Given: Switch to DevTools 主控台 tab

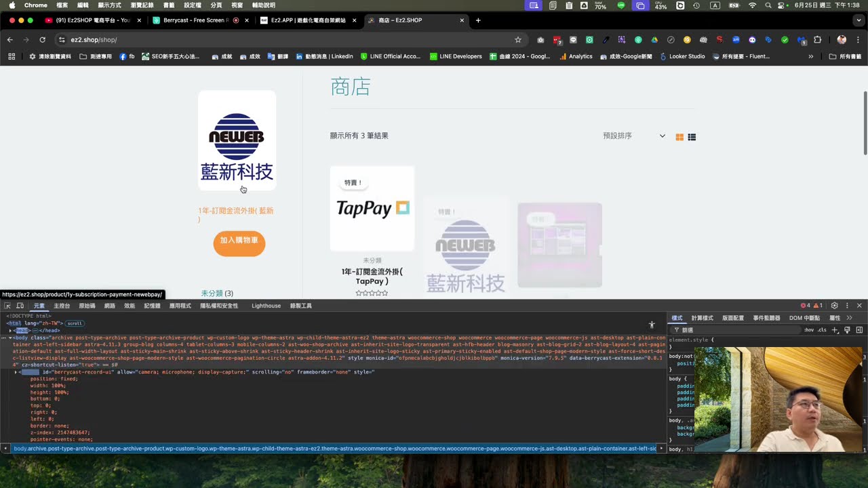Looking at the screenshot, I should pyautogui.click(x=61, y=306).
